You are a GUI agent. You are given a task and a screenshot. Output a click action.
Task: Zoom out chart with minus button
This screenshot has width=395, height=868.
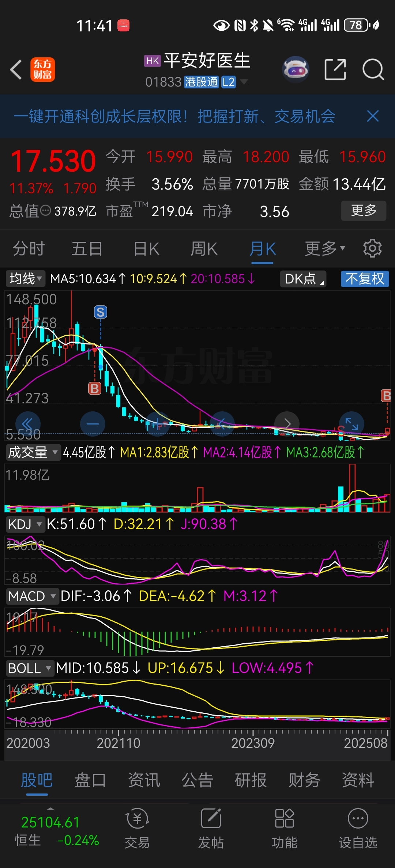click(x=93, y=424)
